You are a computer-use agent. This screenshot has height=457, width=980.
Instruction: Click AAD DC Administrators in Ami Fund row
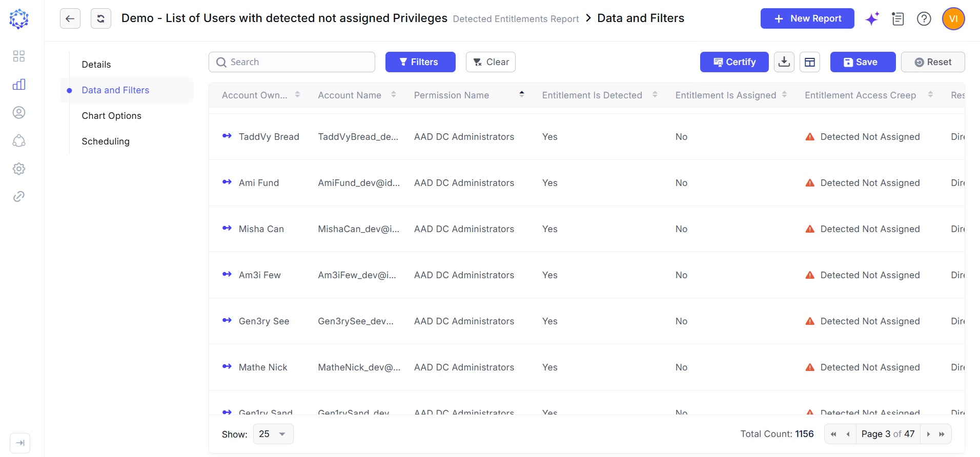tap(464, 183)
